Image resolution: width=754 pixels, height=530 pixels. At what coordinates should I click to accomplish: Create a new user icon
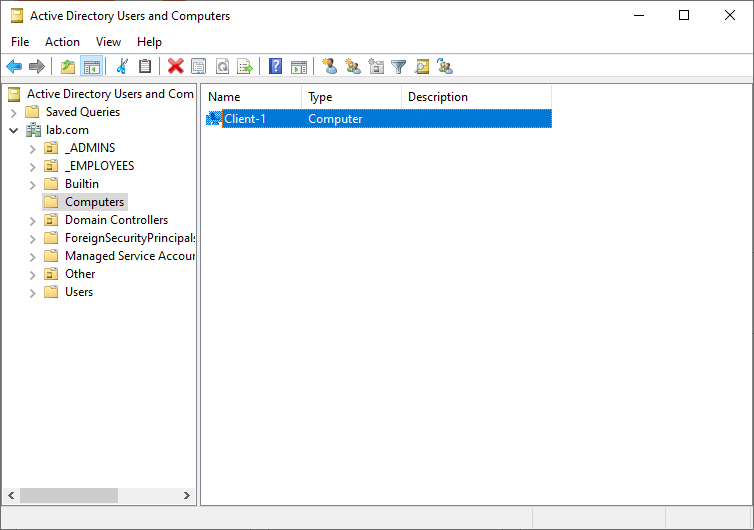click(x=330, y=66)
